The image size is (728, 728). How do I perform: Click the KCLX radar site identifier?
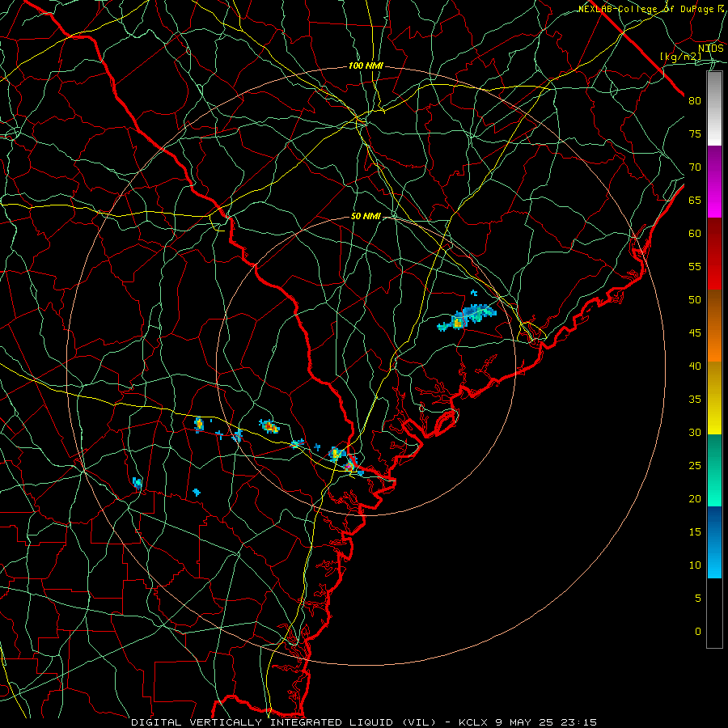(473, 722)
